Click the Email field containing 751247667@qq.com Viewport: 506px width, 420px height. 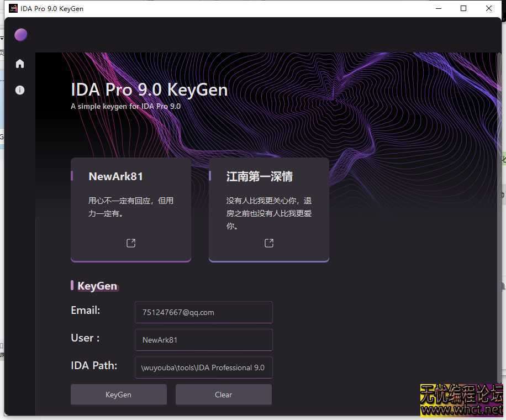(x=203, y=312)
